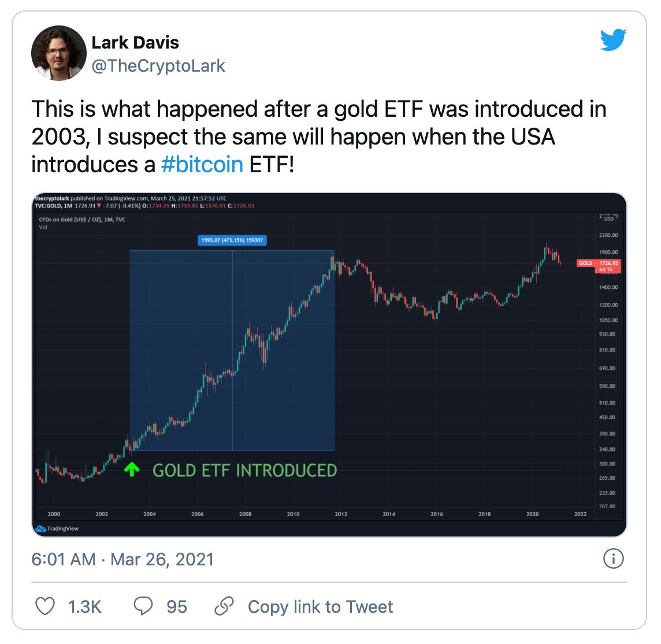Click the 95 replies count
Screen dimensions: 661x644
pyautogui.click(x=177, y=606)
